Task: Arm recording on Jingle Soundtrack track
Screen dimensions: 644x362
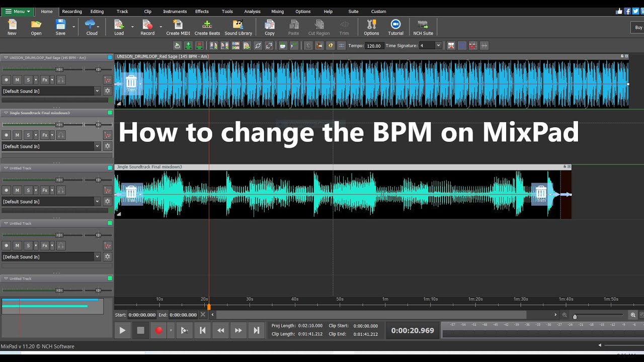Action: [7, 135]
